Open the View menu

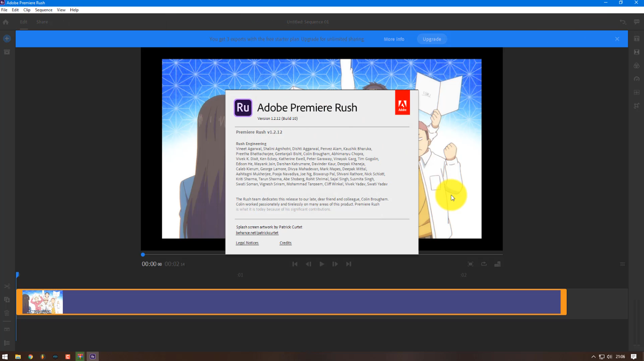pyautogui.click(x=61, y=10)
